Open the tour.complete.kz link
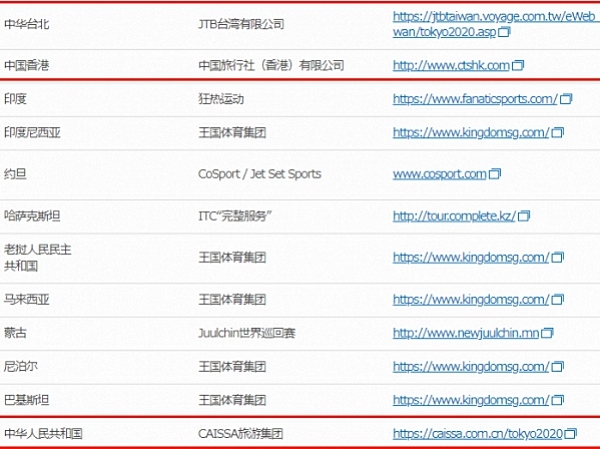The height and width of the screenshot is (449, 600). (x=454, y=216)
